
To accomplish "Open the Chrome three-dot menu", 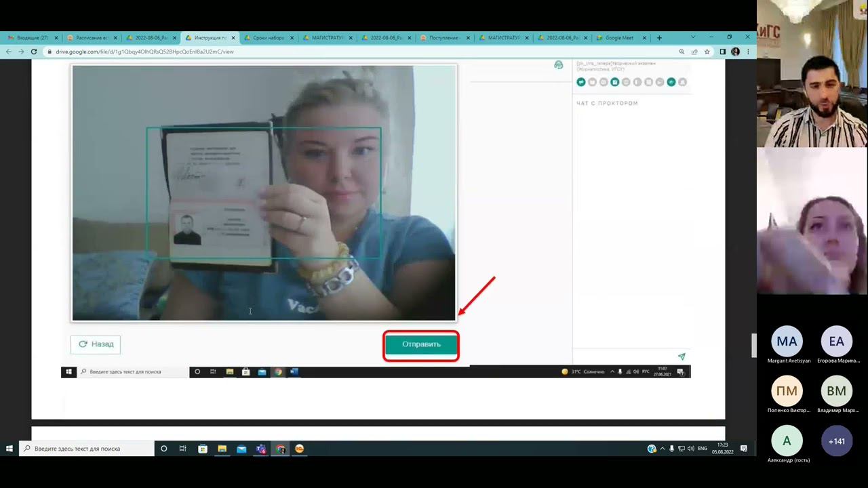I will [x=748, y=52].
